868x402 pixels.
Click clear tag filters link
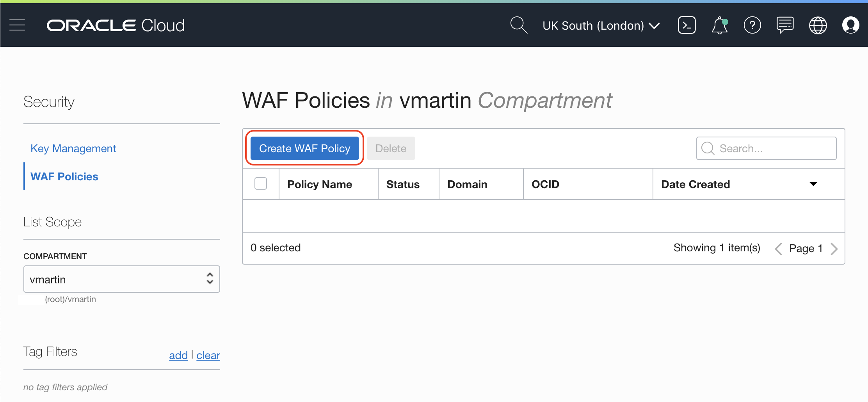click(208, 355)
